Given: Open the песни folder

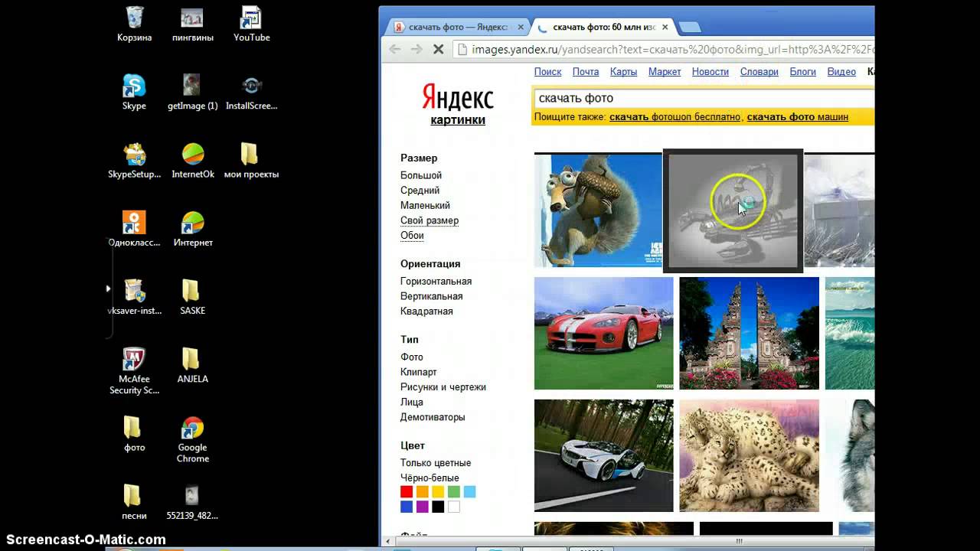Looking at the screenshot, I should tap(134, 502).
